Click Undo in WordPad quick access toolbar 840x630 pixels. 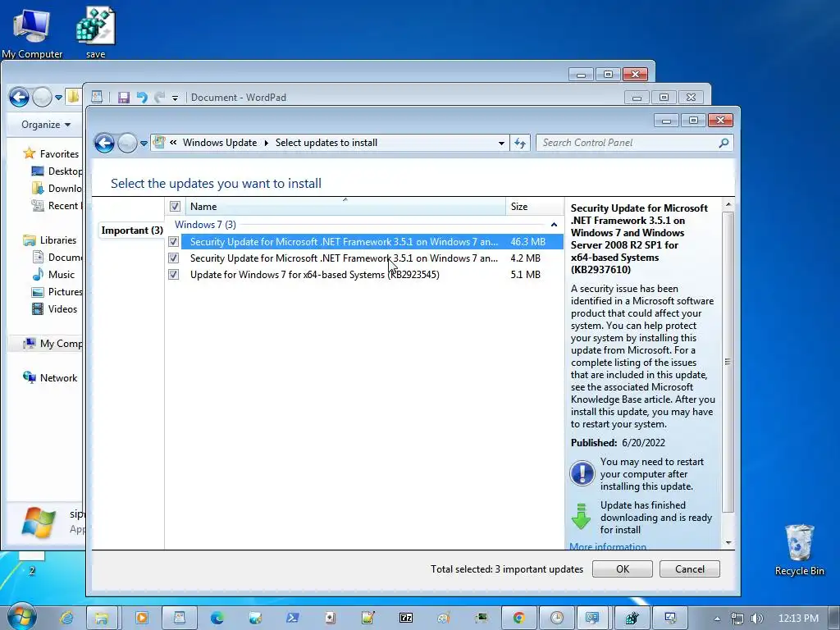[142, 98]
